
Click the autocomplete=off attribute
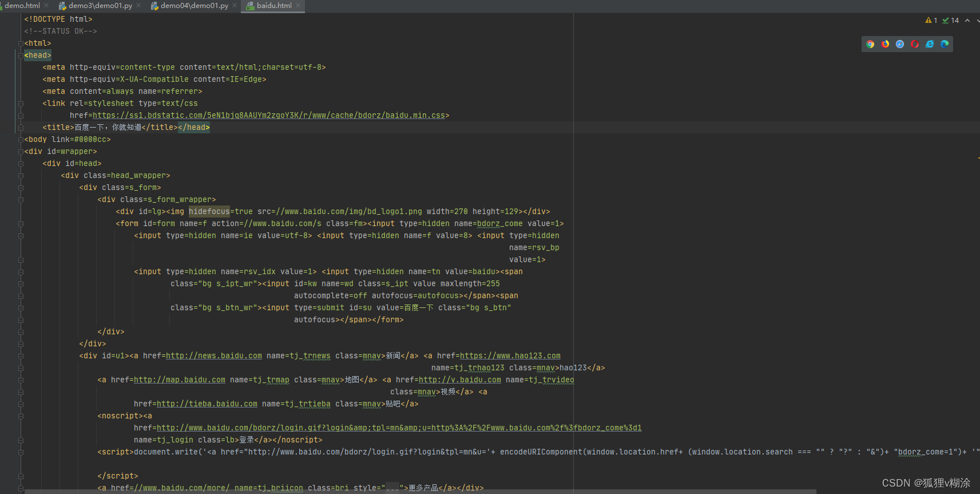click(331, 296)
